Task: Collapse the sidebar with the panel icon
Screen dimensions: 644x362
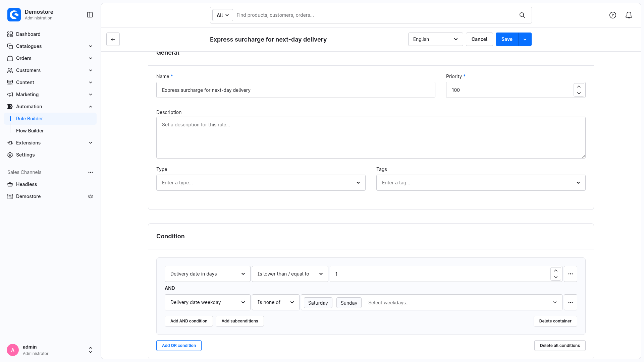Action: click(90, 15)
